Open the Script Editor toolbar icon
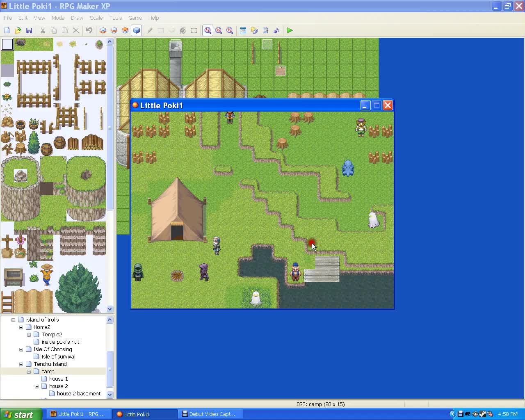Screen dimensions: 525x420 265,30
